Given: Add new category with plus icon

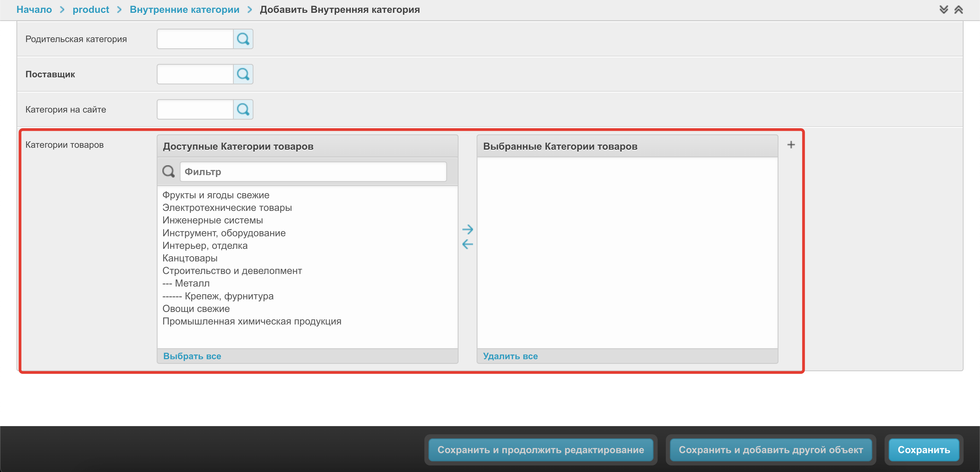Looking at the screenshot, I should click(x=791, y=145).
